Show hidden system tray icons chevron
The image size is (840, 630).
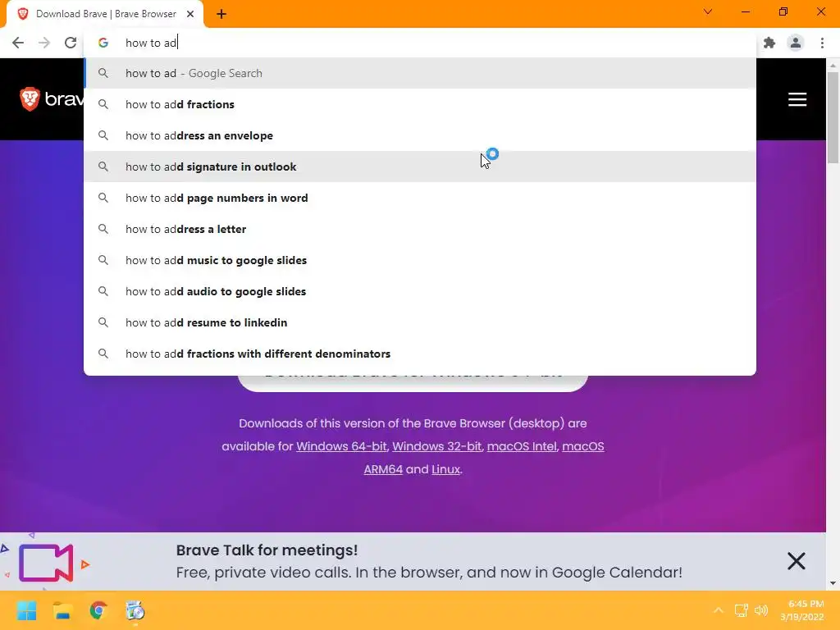point(719,610)
